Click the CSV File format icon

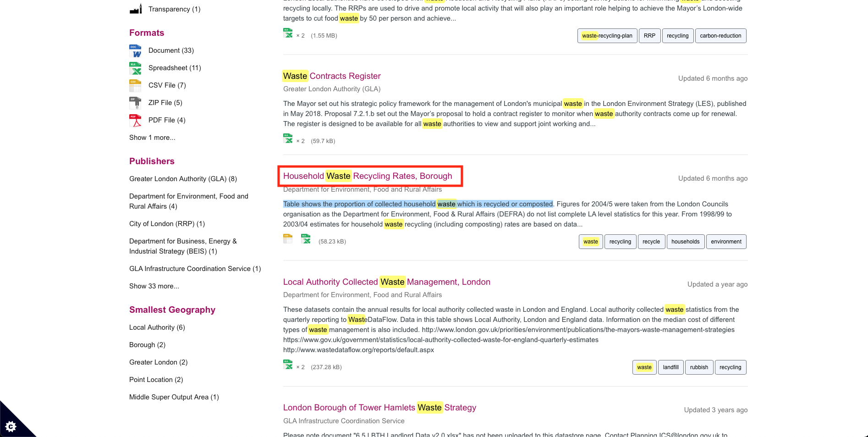pos(135,85)
